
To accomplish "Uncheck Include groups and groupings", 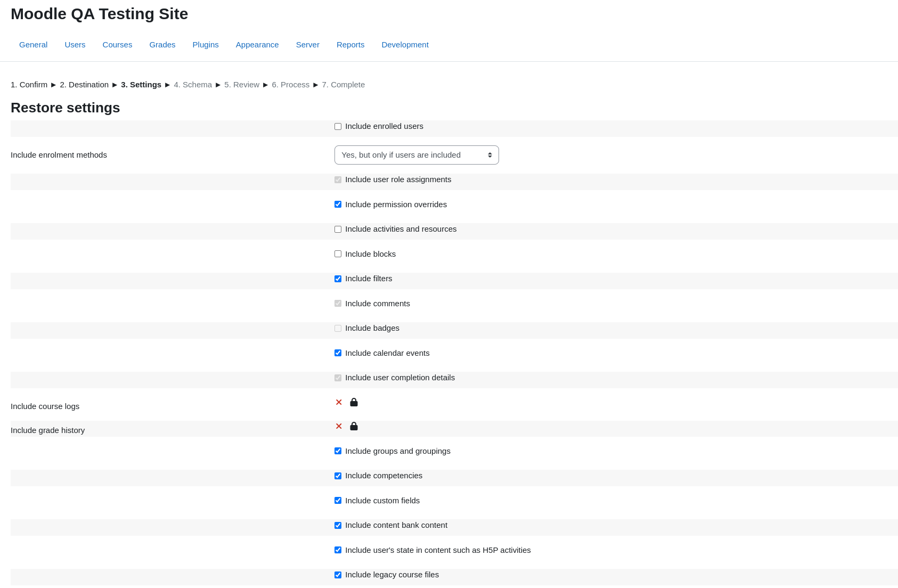I will click(338, 451).
